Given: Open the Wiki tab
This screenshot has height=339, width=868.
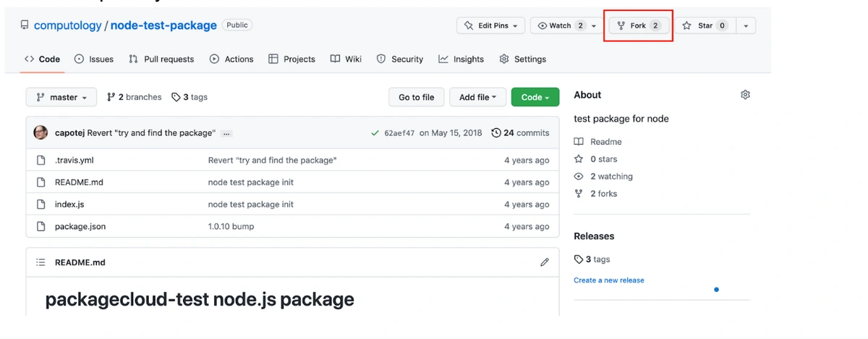Looking at the screenshot, I should tap(346, 59).
